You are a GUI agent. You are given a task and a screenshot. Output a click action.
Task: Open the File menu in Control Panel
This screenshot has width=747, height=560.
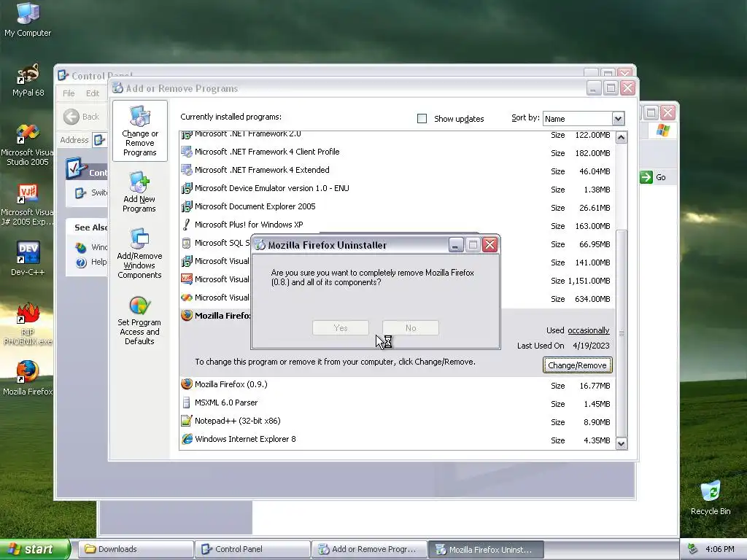[x=69, y=93]
